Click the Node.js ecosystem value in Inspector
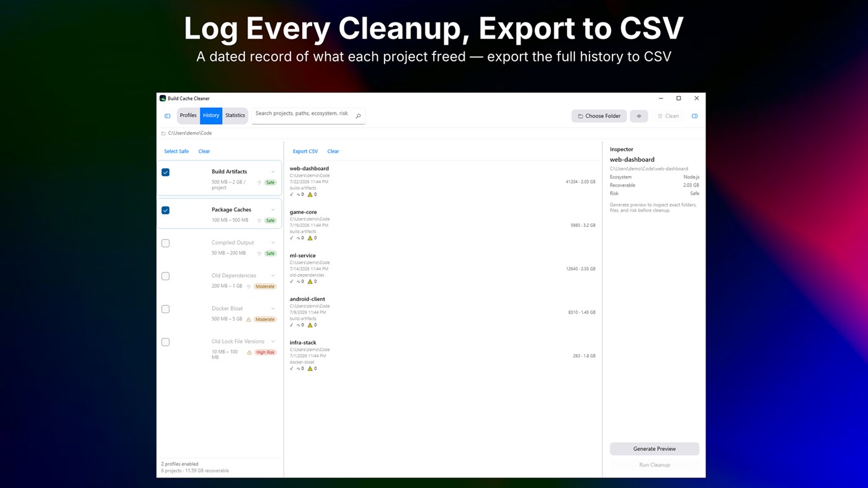This screenshot has width=868, height=488. (691, 177)
